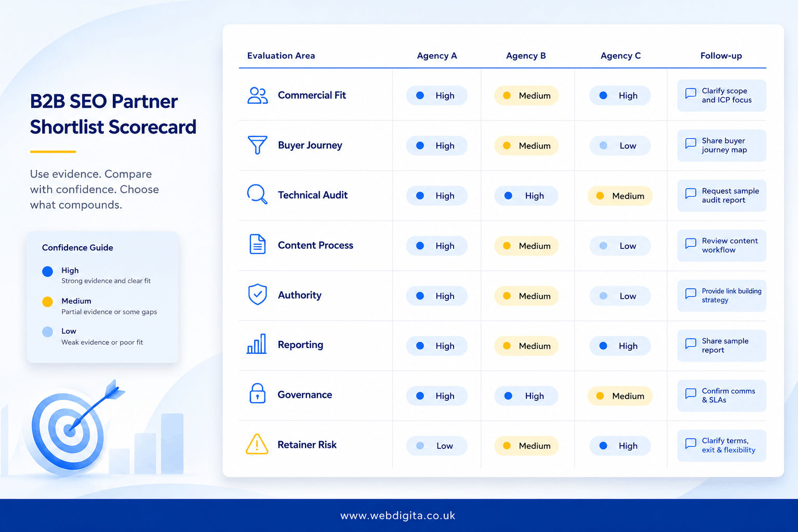The width and height of the screenshot is (798, 532).
Task: Click Agency C Medium badge for Technical Audit
Action: (x=620, y=196)
